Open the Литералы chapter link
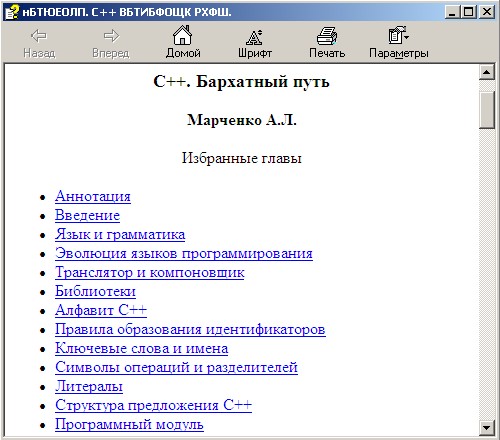 (x=89, y=386)
